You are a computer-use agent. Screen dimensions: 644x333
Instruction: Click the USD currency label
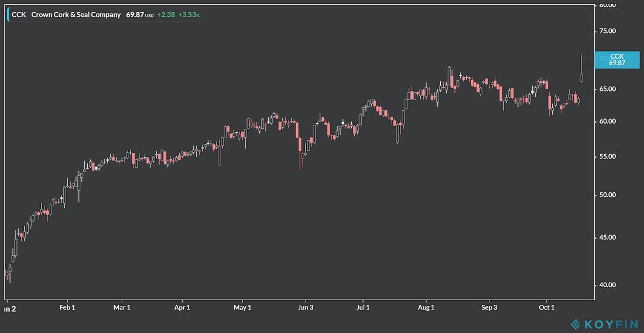[149, 16]
